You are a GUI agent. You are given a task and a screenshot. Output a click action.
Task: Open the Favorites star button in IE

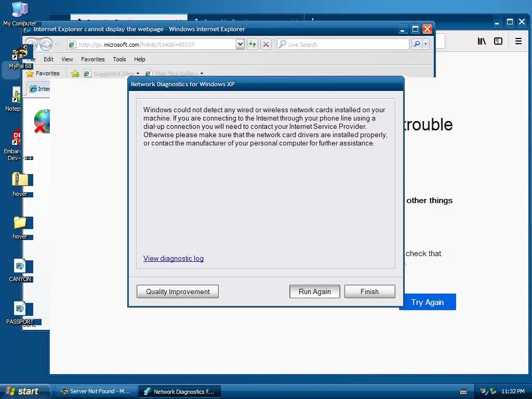[x=43, y=73]
